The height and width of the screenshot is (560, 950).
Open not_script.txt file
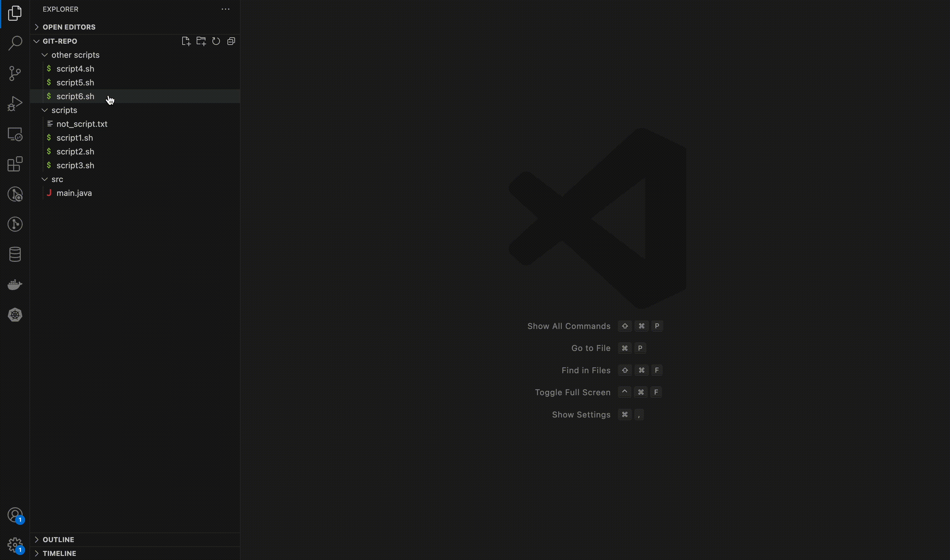coord(82,124)
